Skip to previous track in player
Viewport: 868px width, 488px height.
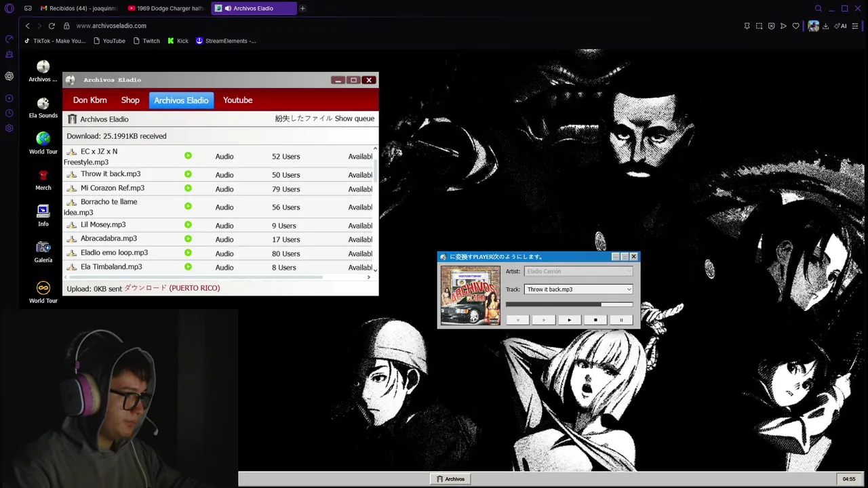[x=518, y=320]
